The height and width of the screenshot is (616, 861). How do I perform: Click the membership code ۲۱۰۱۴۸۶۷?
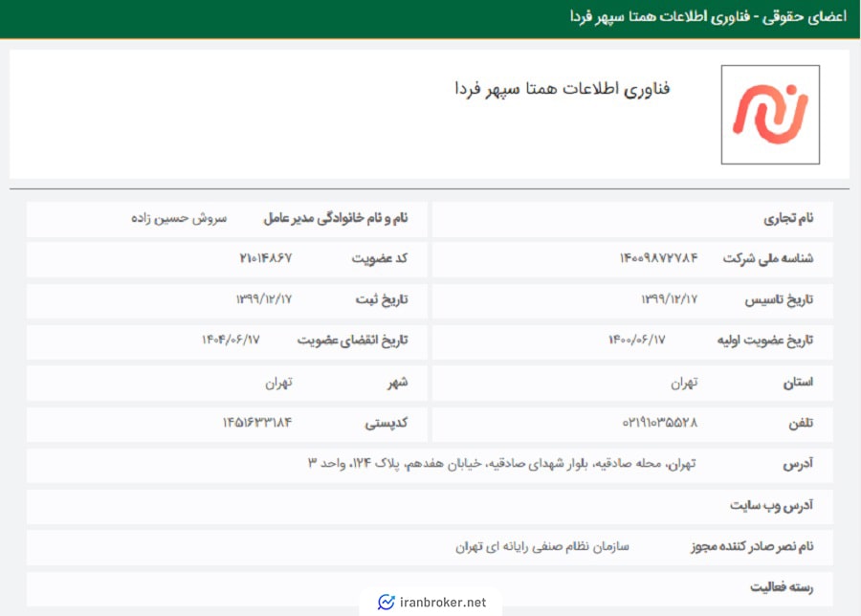click(266, 257)
